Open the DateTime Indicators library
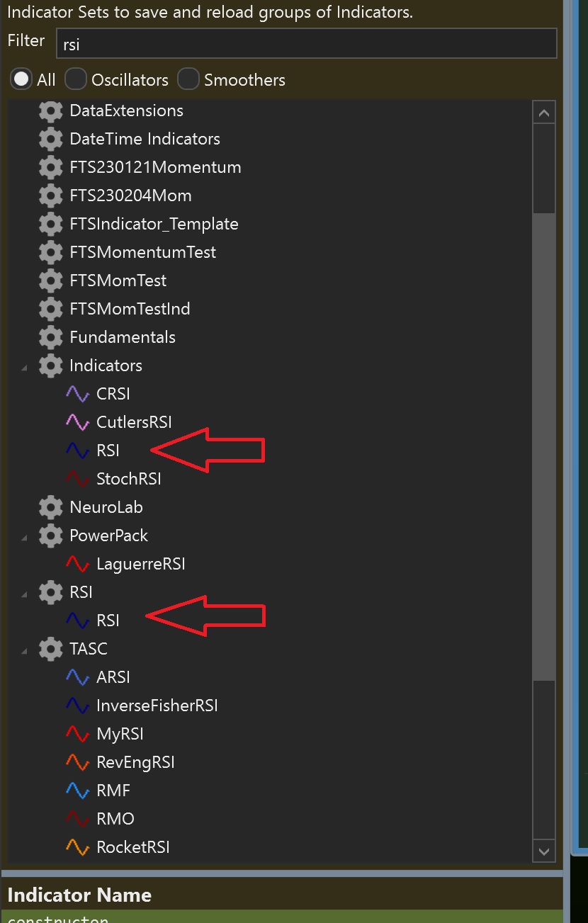 (145, 139)
